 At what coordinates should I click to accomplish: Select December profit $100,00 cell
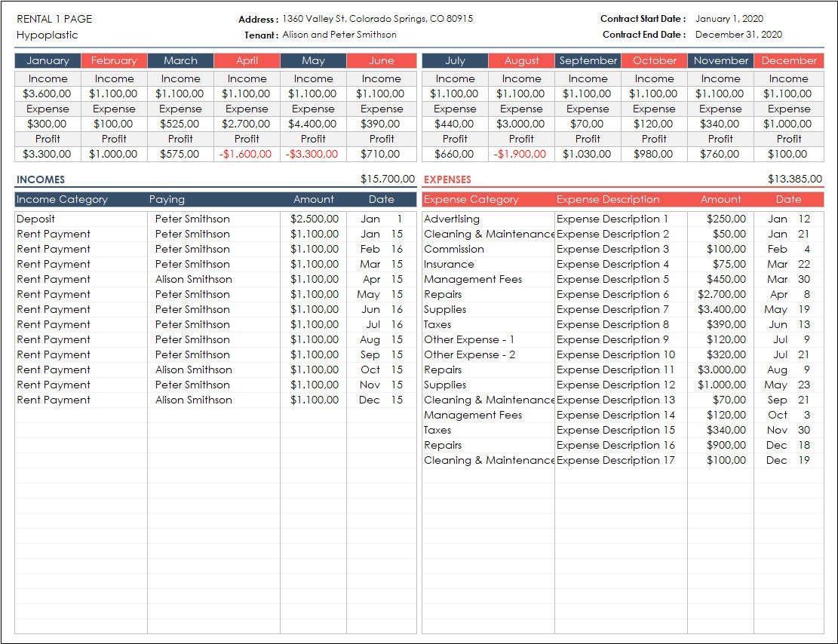[787, 154]
